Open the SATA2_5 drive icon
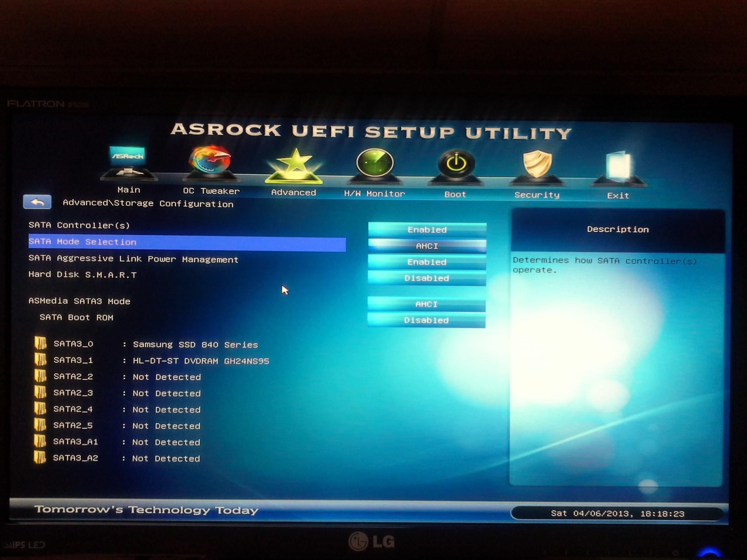Viewport: 747px width, 560px height. point(40,425)
